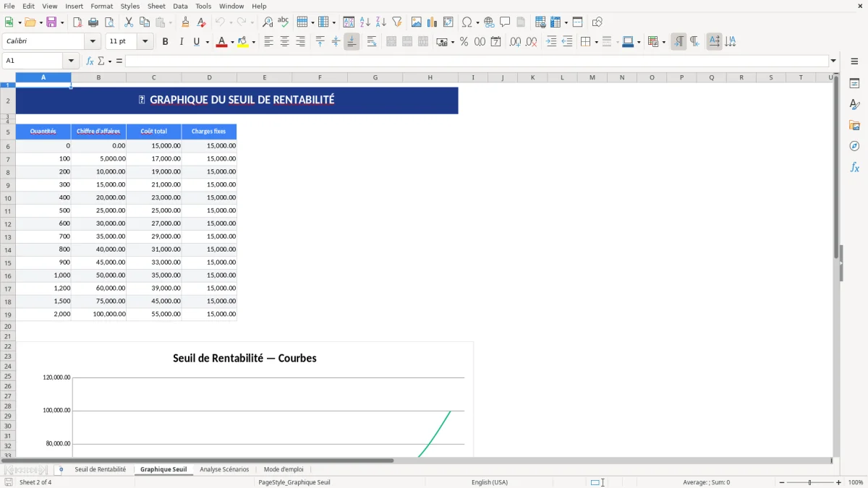Open the Functions panel in the sidebar
This screenshot has width=868, height=488.
pyautogui.click(x=855, y=167)
